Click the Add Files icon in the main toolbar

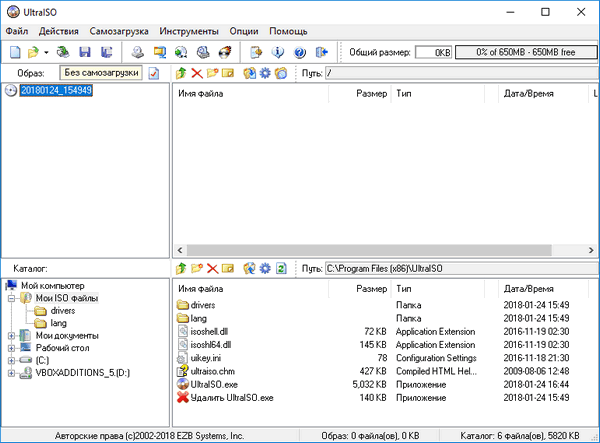tap(256, 52)
